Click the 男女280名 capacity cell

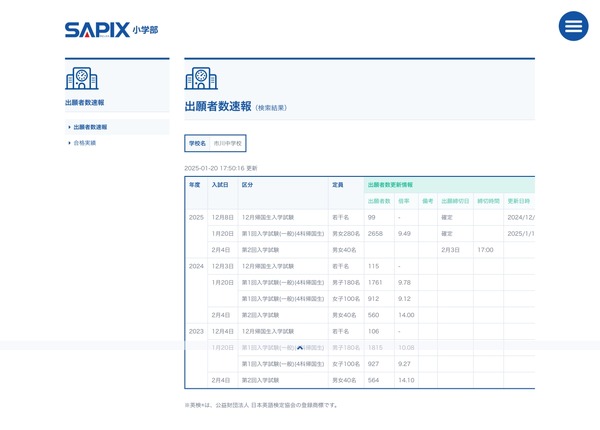tap(346, 233)
